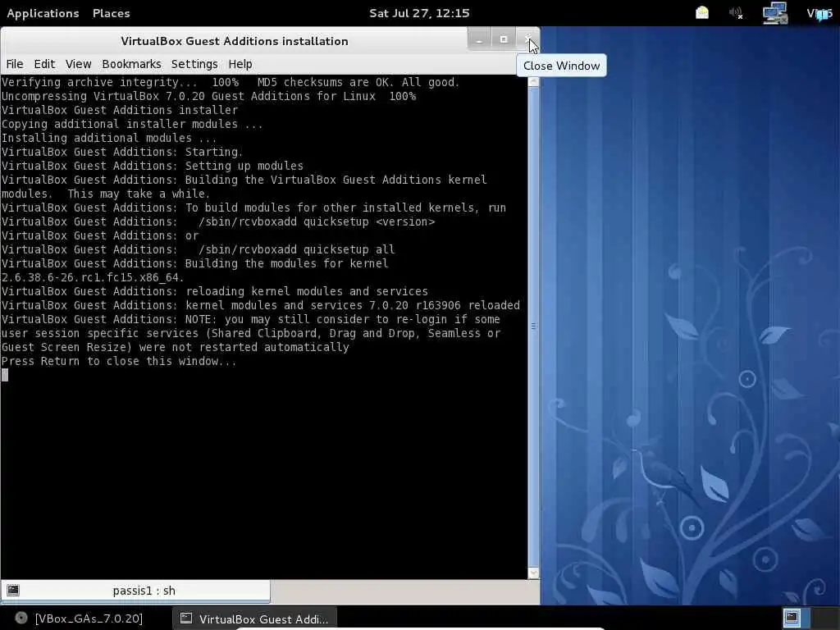Switch to VBox_GAs_7.0.20 taskbar entry

(80, 619)
